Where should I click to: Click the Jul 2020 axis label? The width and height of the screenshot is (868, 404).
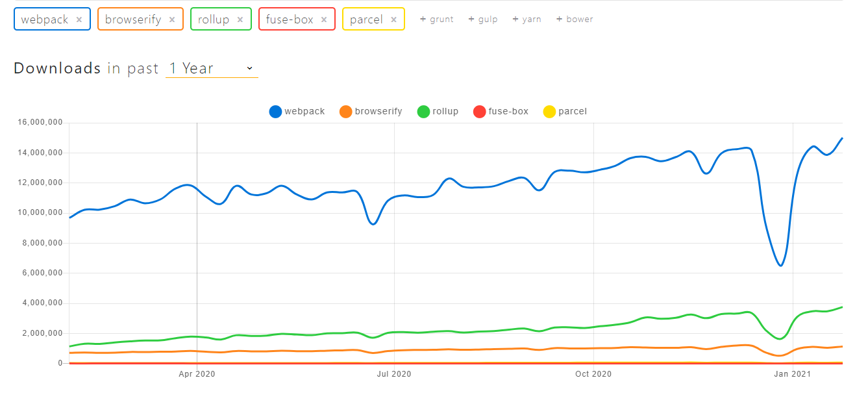pyautogui.click(x=394, y=373)
